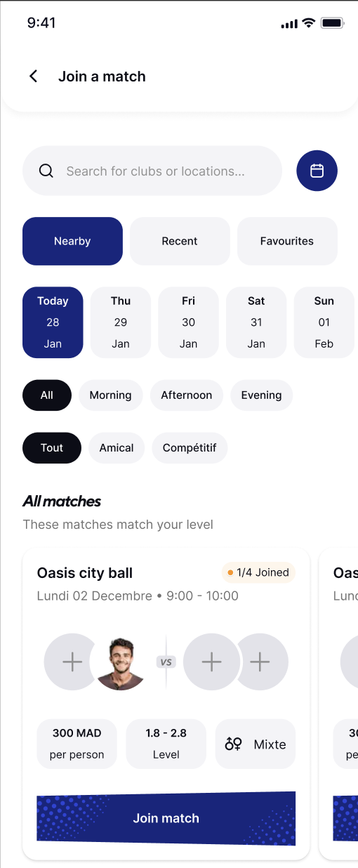Focus the clubs or locations search field
This screenshot has height=868, width=358.
[x=152, y=171]
